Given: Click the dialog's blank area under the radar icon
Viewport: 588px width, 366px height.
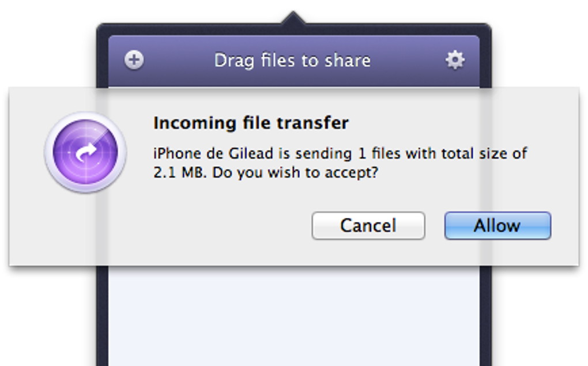Looking at the screenshot, I should (85, 231).
